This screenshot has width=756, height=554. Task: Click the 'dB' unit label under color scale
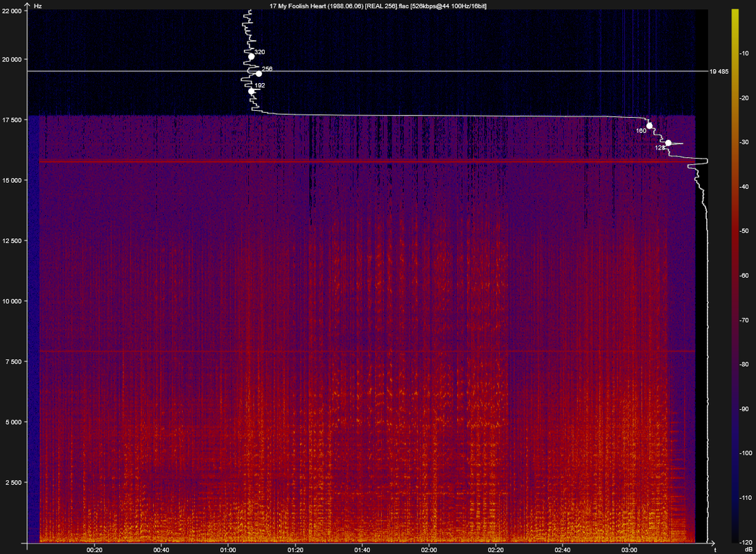point(748,549)
